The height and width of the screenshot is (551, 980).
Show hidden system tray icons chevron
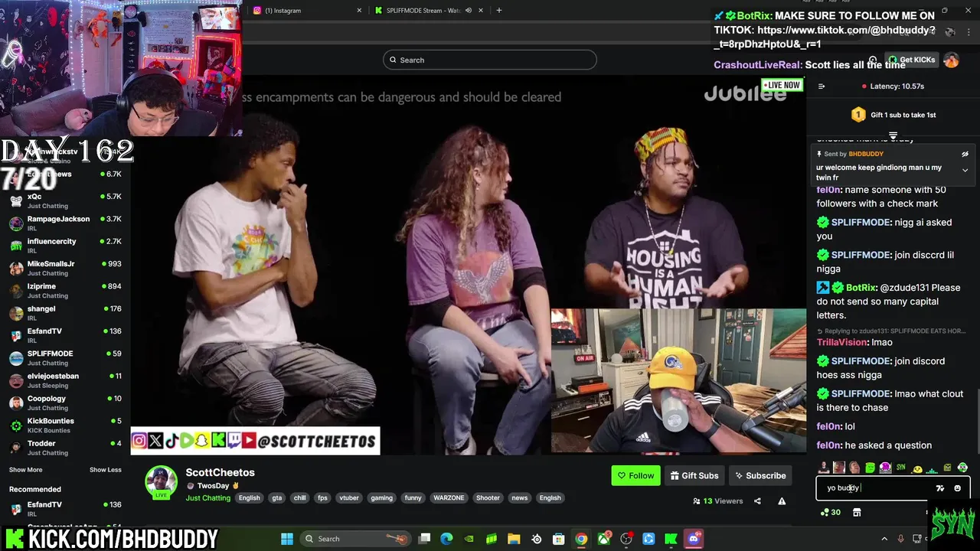pyautogui.click(x=884, y=539)
